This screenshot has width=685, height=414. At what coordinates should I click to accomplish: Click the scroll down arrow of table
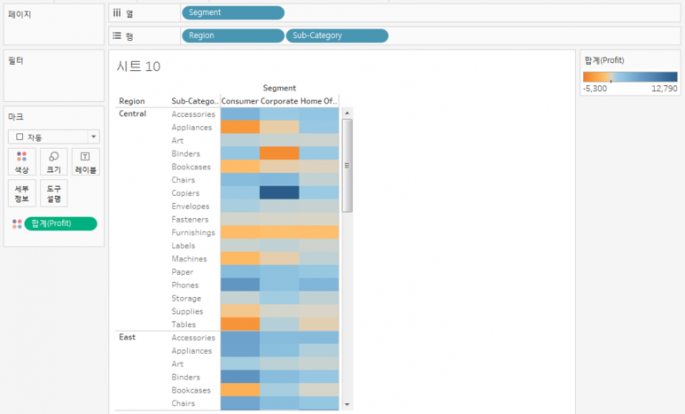point(347,404)
